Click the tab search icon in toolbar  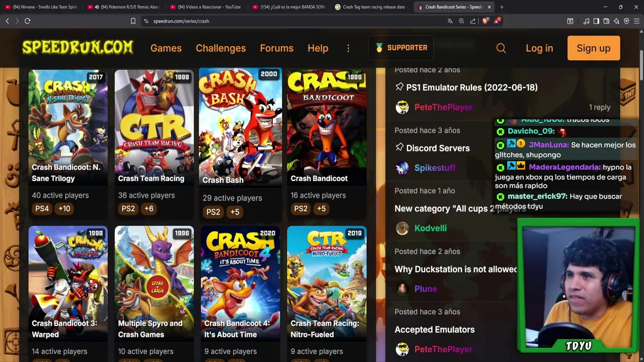click(x=570, y=21)
